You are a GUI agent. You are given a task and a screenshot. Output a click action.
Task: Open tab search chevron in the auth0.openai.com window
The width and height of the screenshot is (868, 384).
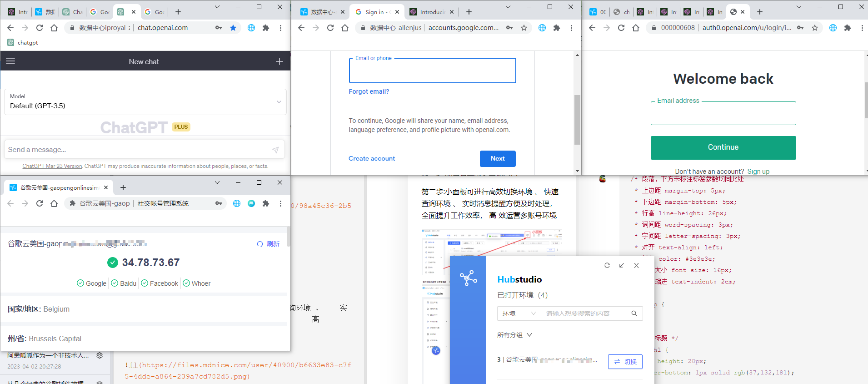[x=799, y=7]
